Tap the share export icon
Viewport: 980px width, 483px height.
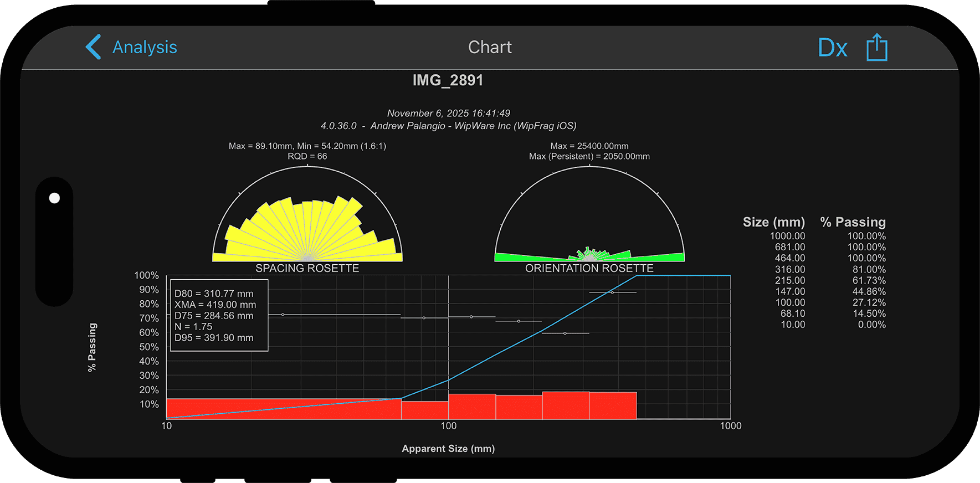pyautogui.click(x=876, y=48)
